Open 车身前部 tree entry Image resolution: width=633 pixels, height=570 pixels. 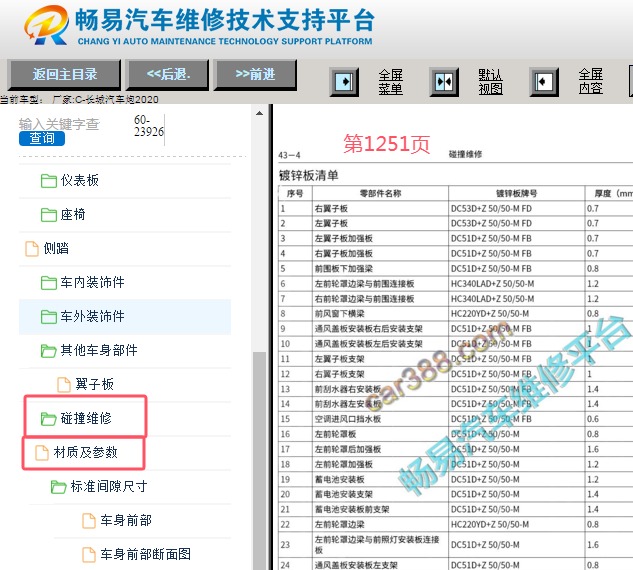click(126, 520)
